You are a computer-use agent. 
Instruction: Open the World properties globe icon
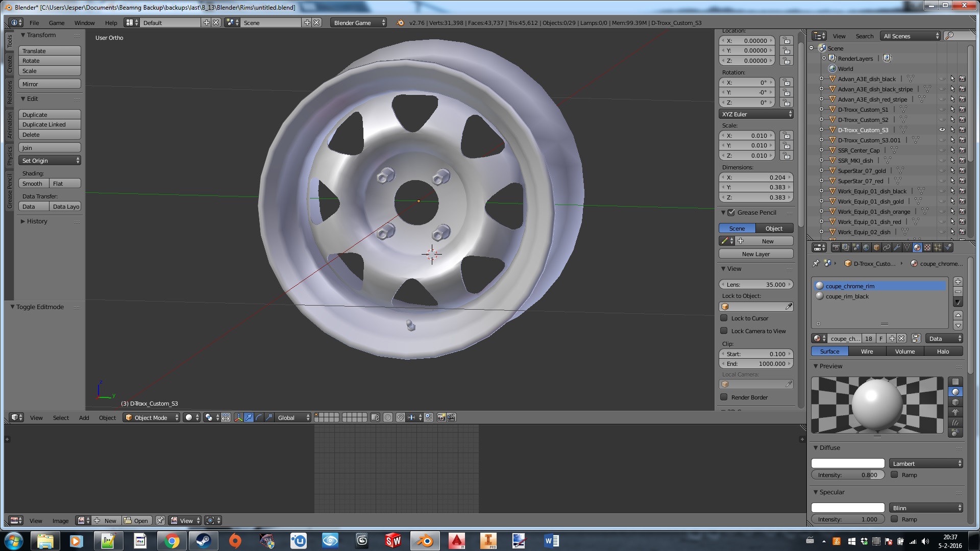pyautogui.click(x=866, y=247)
